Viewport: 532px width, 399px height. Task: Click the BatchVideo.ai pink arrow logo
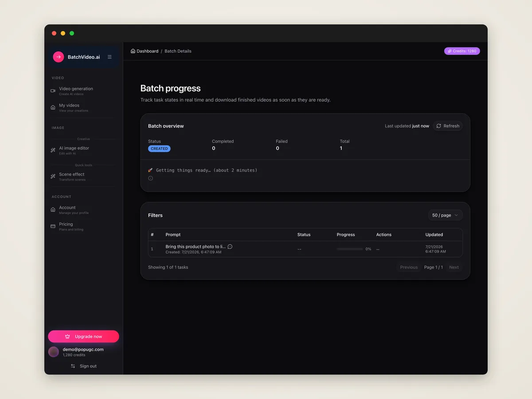(x=59, y=57)
